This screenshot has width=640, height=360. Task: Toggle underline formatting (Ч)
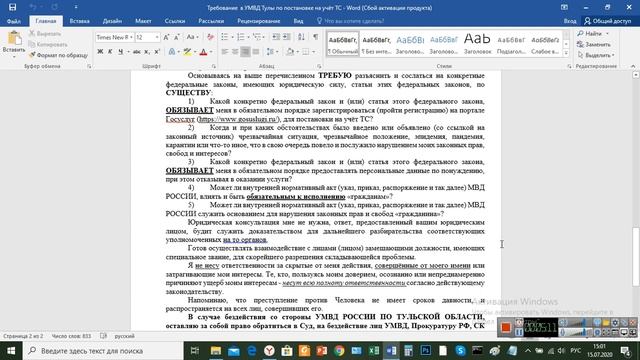[x=120, y=52]
